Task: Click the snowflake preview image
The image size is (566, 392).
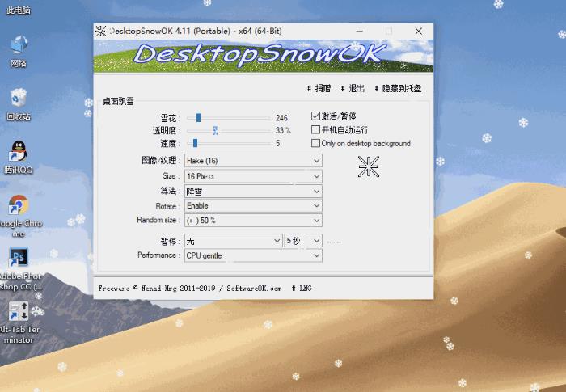Action: [369, 166]
